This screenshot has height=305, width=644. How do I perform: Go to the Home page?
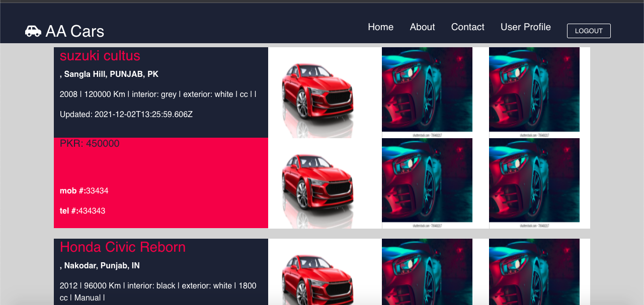pyautogui.click(x=381, y=27)
